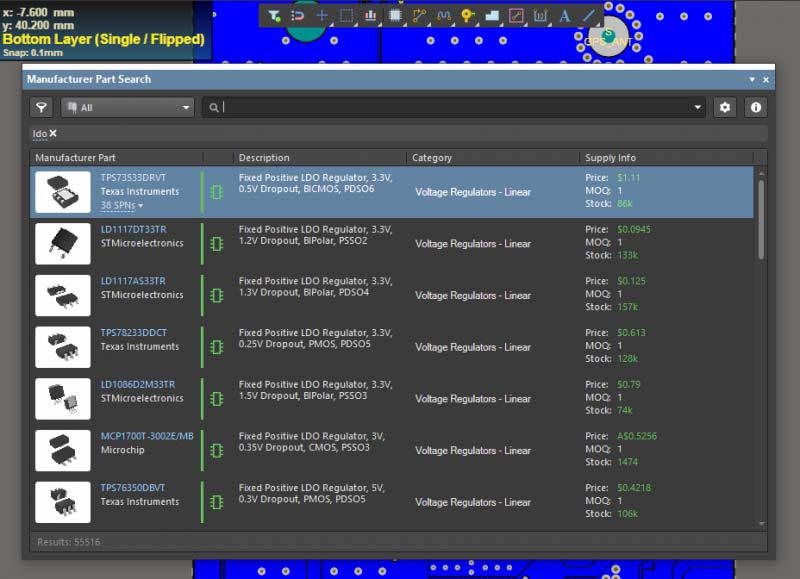Click description with 1.5V Dropout, BiPolar, PSSO3
The image size is (800, 579).
315,390
